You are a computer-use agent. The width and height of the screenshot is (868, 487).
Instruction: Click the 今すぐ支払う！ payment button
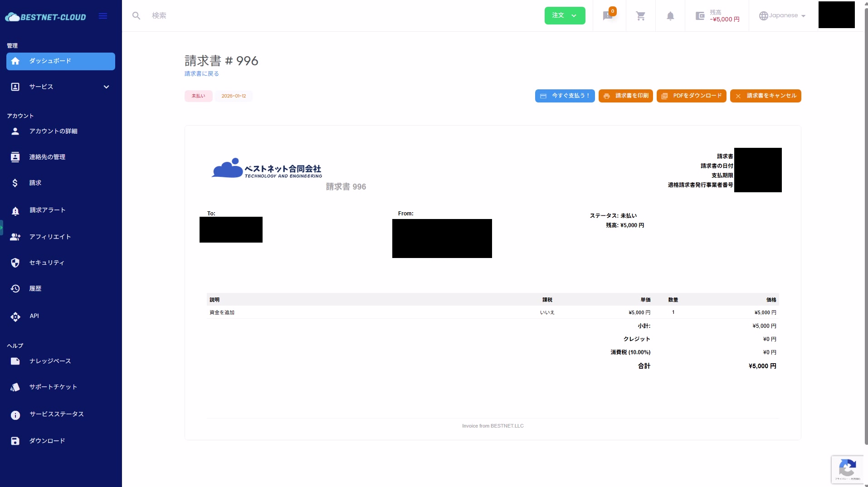click(x=565, y=96)
